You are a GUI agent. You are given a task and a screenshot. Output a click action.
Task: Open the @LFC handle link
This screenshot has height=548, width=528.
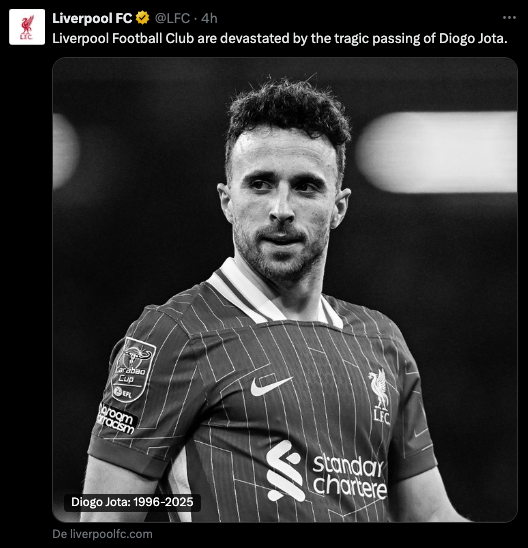tap(172, 18)
